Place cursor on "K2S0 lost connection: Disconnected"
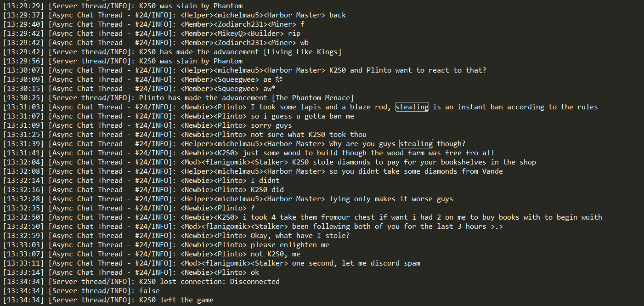The width and height of the screenshot is (644, 306). (209, 282)
